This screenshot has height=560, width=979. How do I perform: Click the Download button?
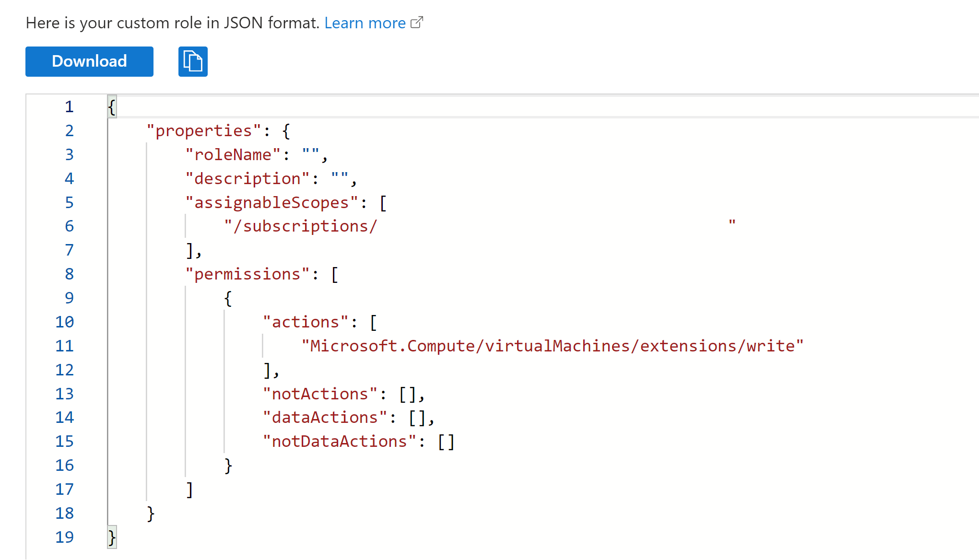point(89,61)
